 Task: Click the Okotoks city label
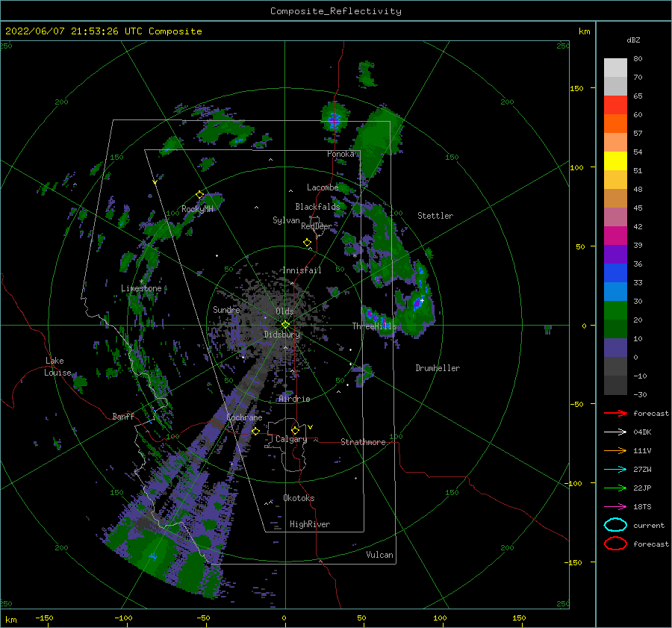299,498
